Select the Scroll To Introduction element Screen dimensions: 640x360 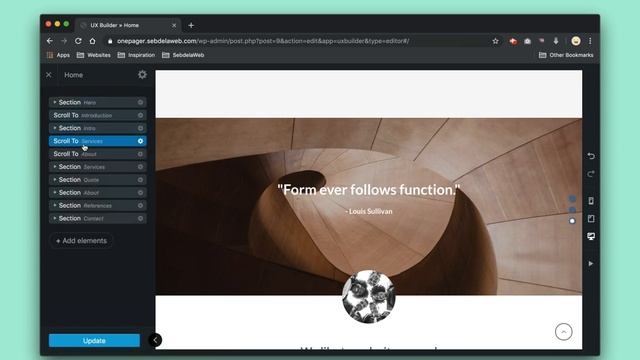[98, 116]
